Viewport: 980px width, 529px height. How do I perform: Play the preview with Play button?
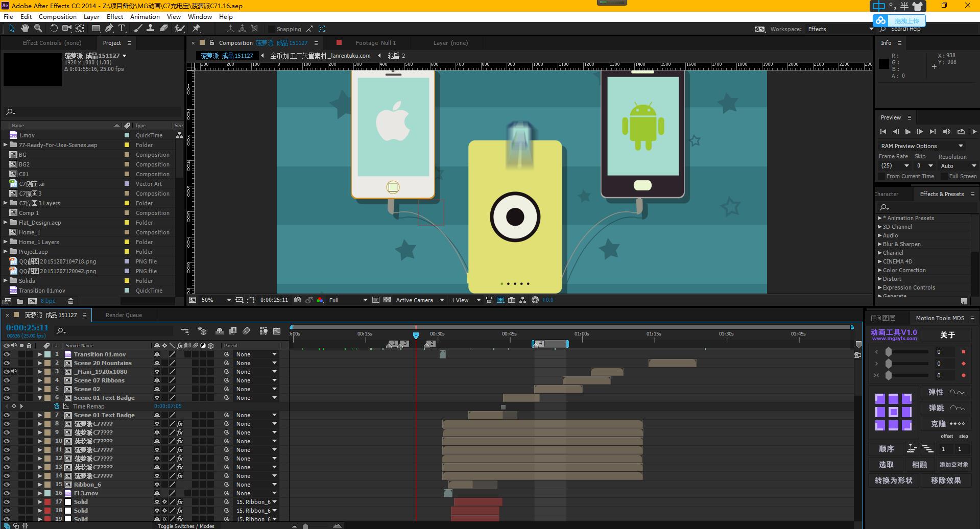pos(907,132)
